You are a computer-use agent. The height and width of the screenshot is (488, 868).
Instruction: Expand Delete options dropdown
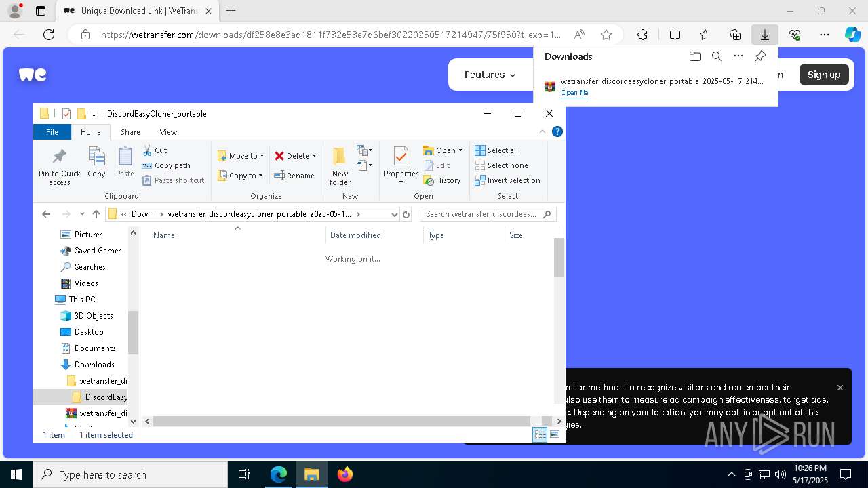point(314,156)
